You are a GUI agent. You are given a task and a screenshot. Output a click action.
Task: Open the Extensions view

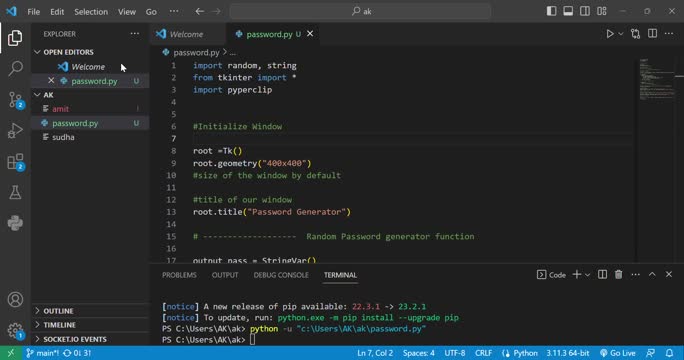tap(15, 161)
